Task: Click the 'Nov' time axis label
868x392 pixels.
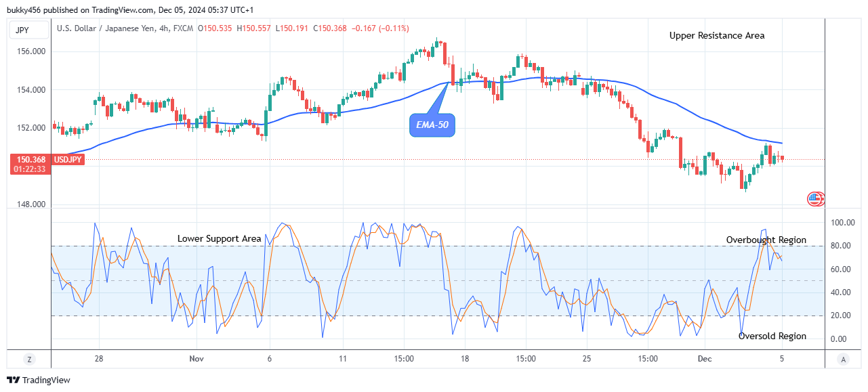Action: click(197, 358)
